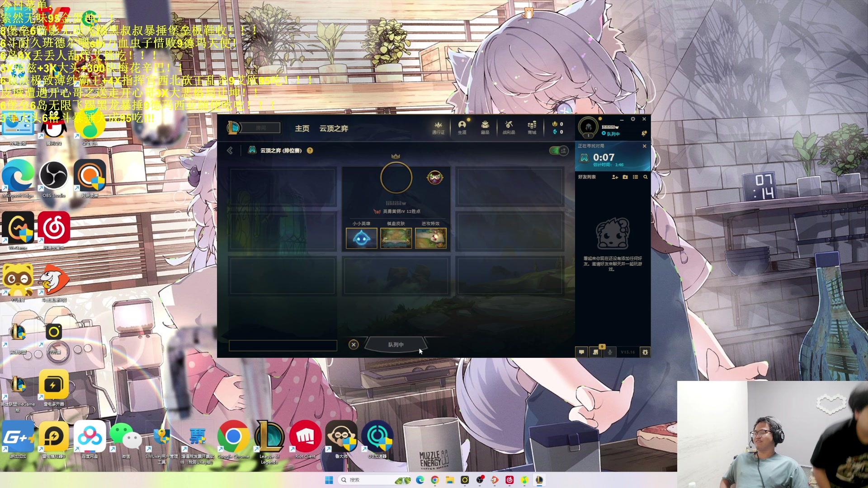
Task: Open the friends list view options icon
Action: (x=635, y=177)
